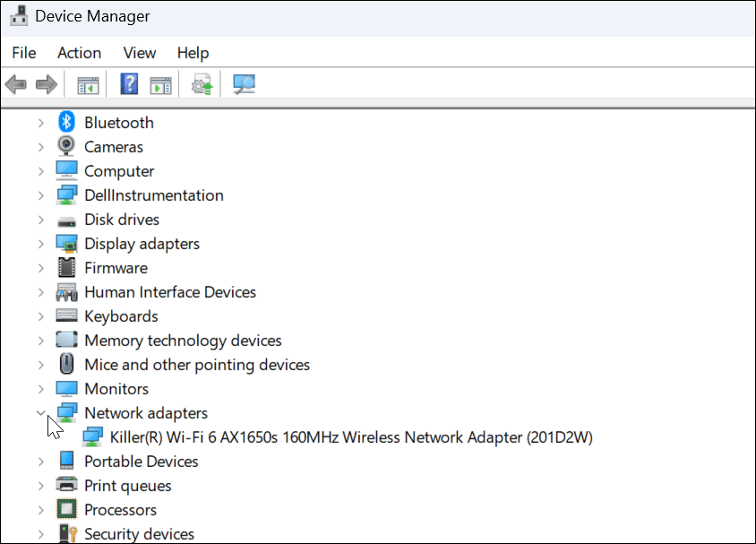Open the View menu
756x544 pixels.
(139, 53)
